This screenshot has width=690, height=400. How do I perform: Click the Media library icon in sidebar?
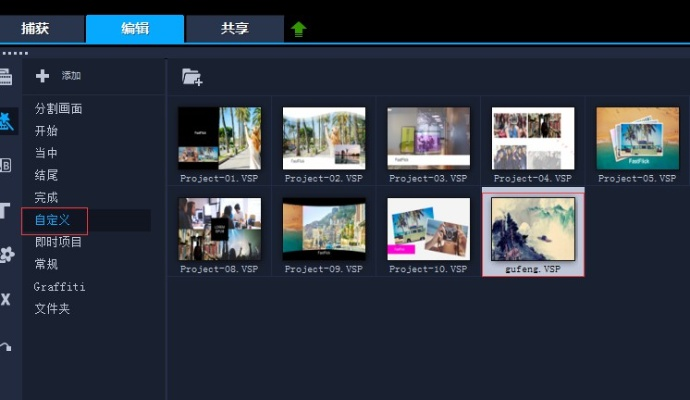pyautogui.click(x=6, y=77)
